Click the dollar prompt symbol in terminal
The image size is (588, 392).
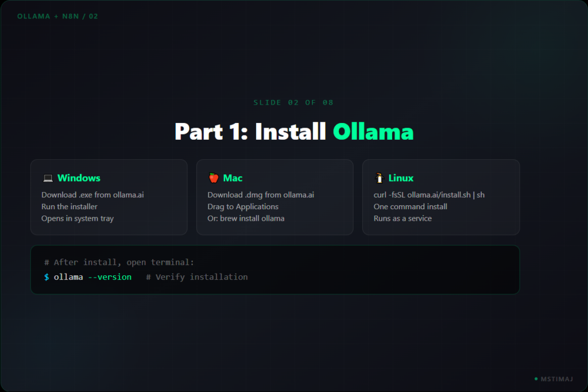pyautogui.click(x=47, y=277)
